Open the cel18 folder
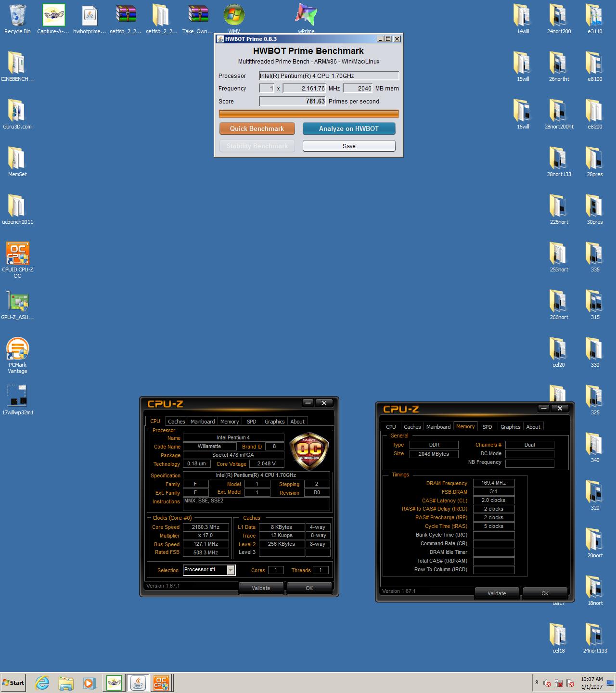616x693 pixels. click(559, 639)
